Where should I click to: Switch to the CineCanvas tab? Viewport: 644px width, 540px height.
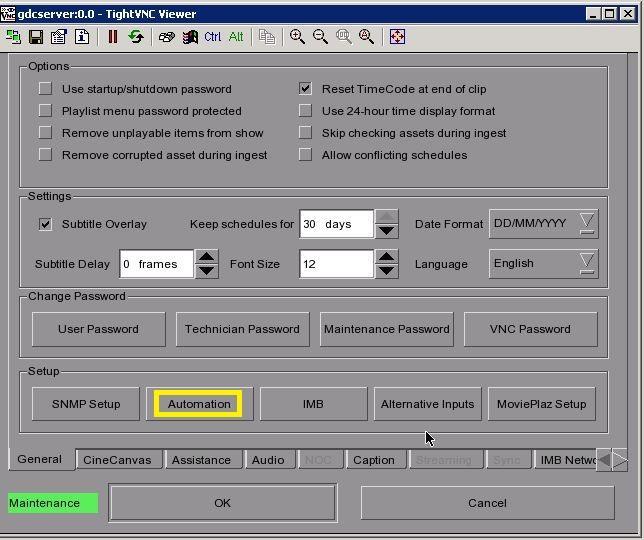pos(117,460)
